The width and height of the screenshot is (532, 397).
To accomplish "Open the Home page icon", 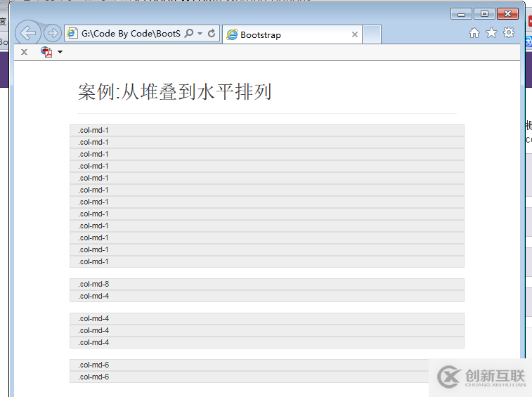I will 474,33.
